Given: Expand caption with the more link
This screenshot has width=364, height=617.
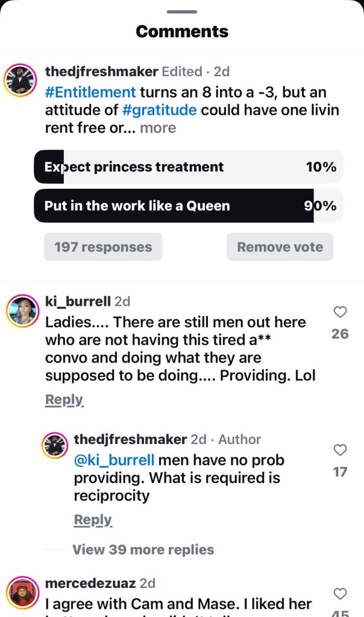Looking at the screenshot, I should pos(158,128).
